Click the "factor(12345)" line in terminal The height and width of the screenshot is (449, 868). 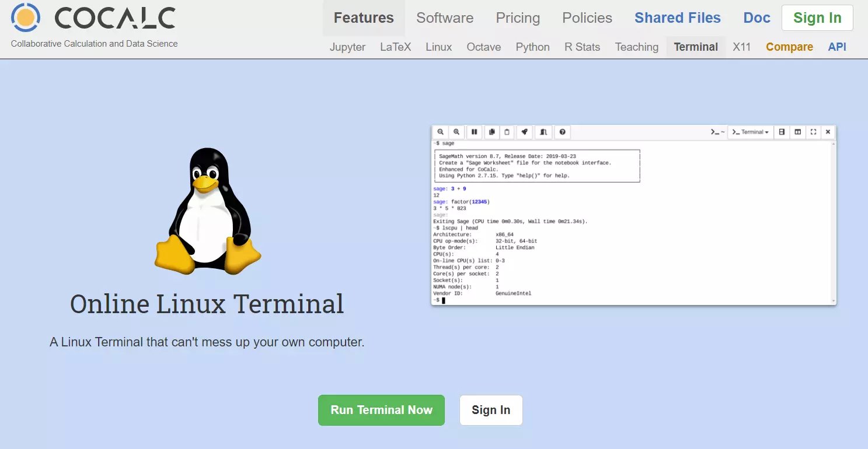coord(461,202)
